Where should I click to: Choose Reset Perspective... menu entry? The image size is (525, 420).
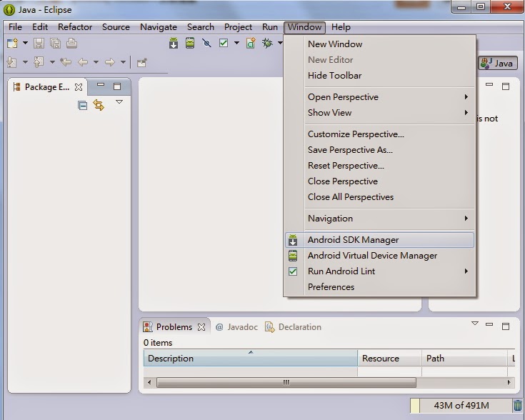pos(380,166)
